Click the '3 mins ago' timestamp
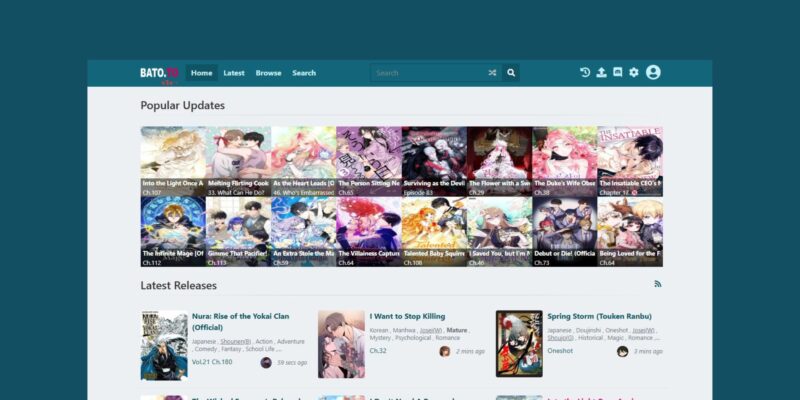800x400 pixels. 648,352
